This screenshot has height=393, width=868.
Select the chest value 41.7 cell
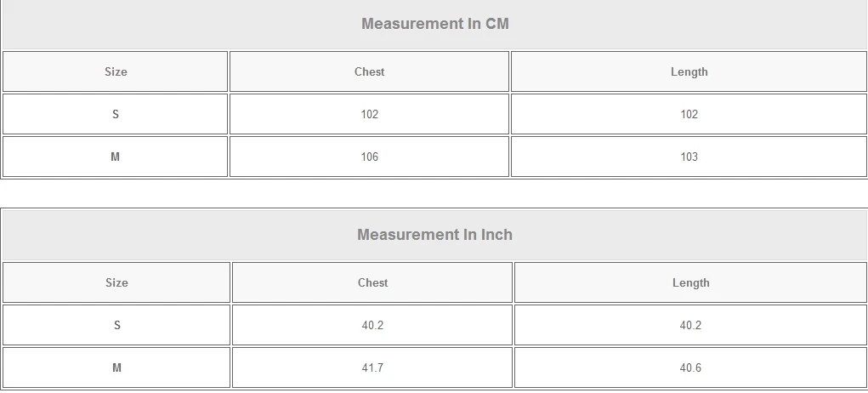(372, 367)
